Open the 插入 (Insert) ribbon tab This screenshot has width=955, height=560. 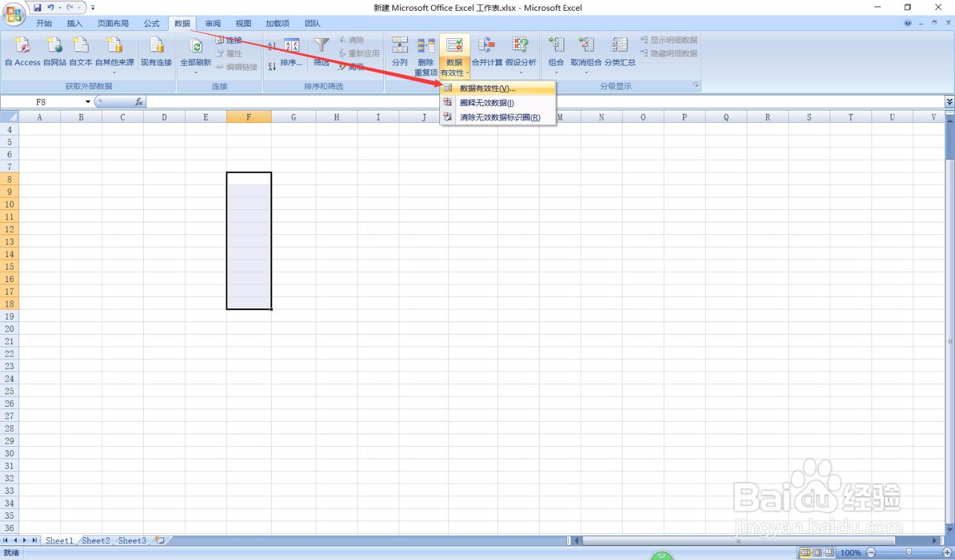click(x=75, y=23)
